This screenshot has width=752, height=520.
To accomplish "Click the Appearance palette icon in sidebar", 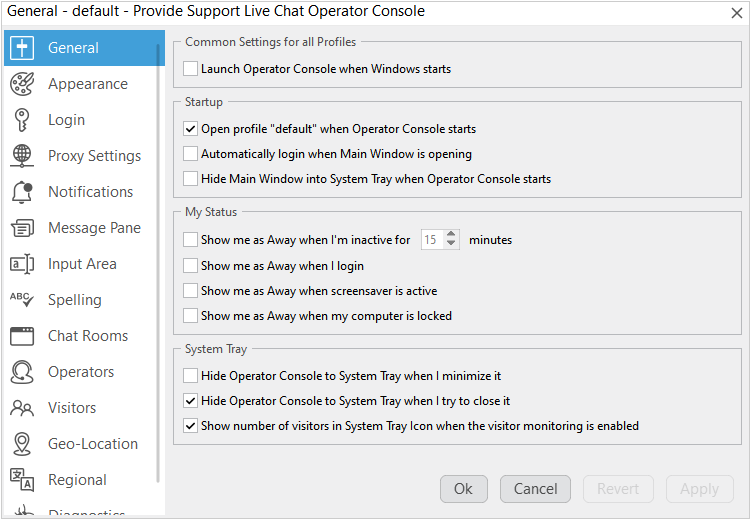I will pyautogui.click(x=22, y=84).
